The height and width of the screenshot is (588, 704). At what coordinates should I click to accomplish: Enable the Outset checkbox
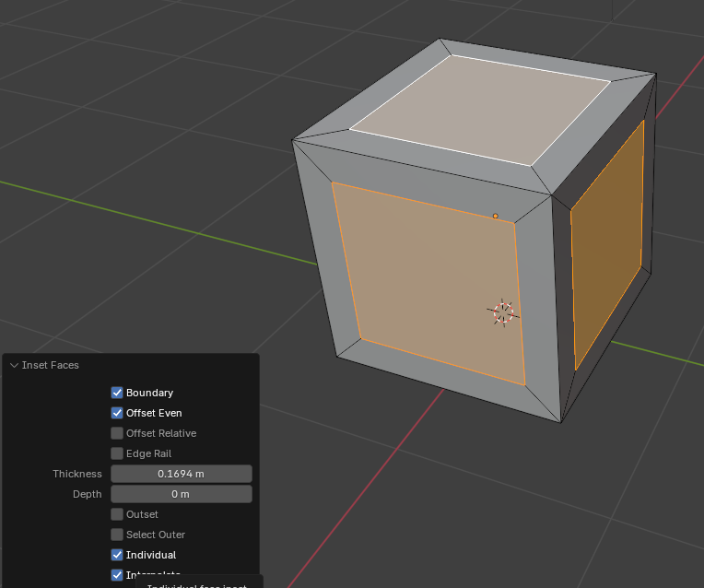(117, 514)
